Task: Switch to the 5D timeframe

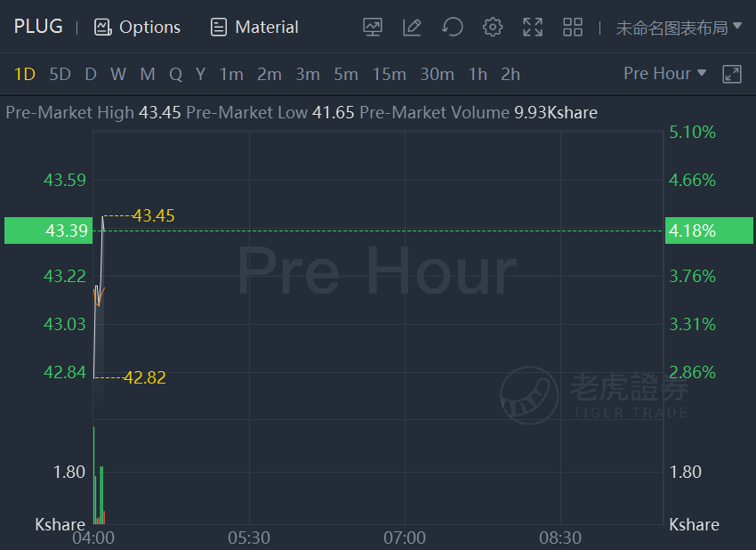Action: [60, 74]
